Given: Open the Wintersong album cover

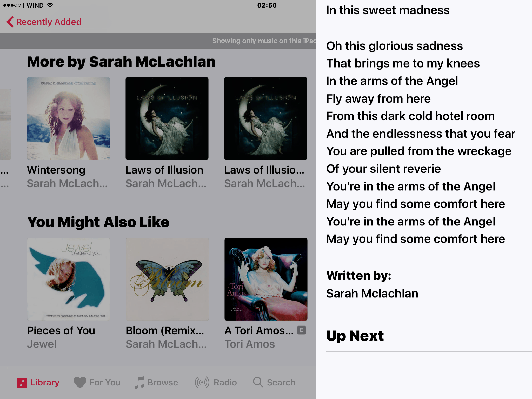Looking at the screenshot, I should [68, 118].
